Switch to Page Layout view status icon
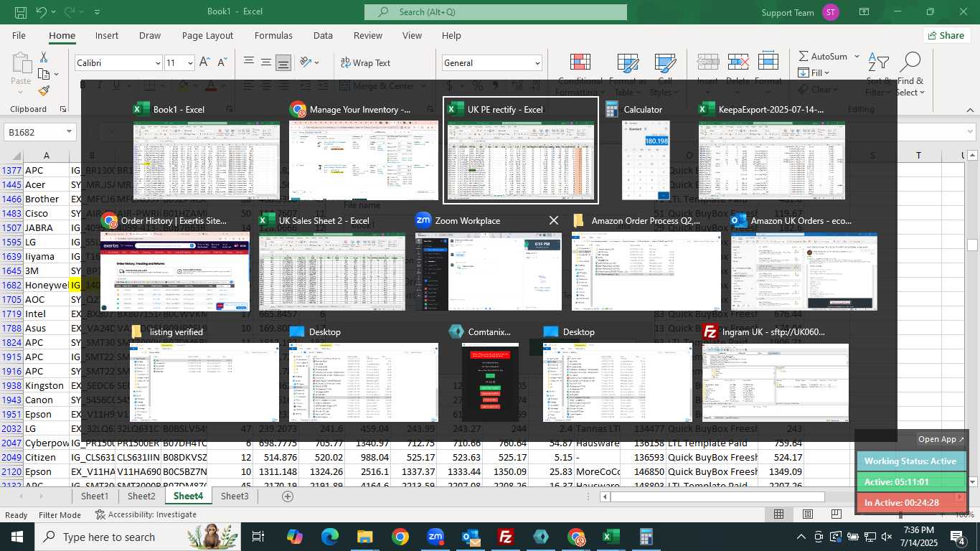 click(808, 514)
